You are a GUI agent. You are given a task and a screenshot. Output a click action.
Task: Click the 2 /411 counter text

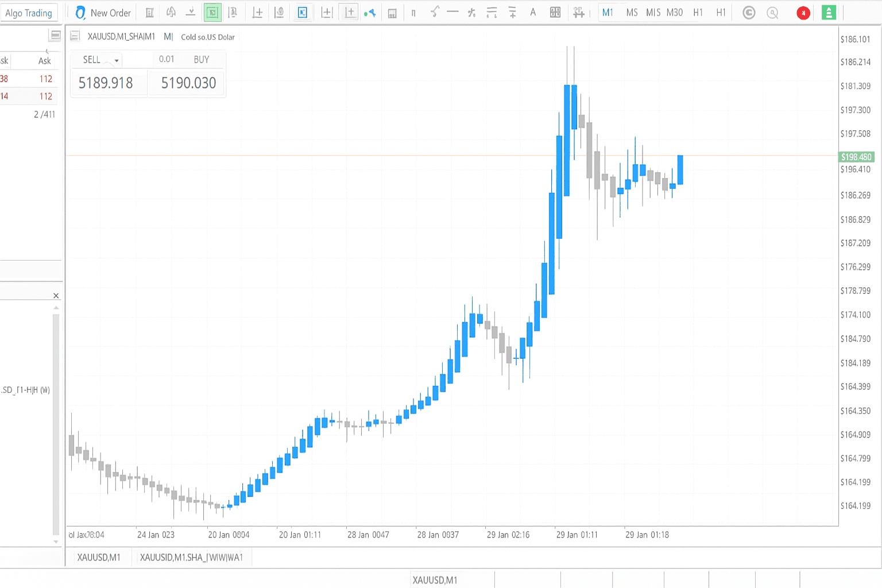tap(45, 114)
